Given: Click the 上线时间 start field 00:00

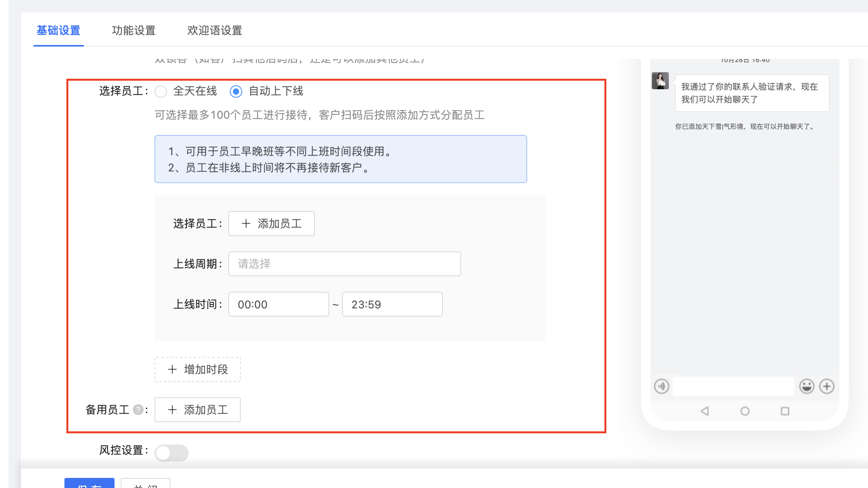Looking at the screenshot, I should point(279,304).
